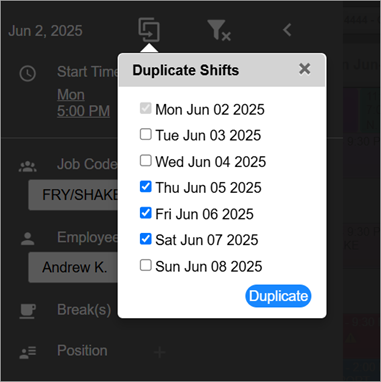This screenshot has height=382, width=381.
Task: Open the Andrew K. employee dropdown
Action: pos(73,267)
